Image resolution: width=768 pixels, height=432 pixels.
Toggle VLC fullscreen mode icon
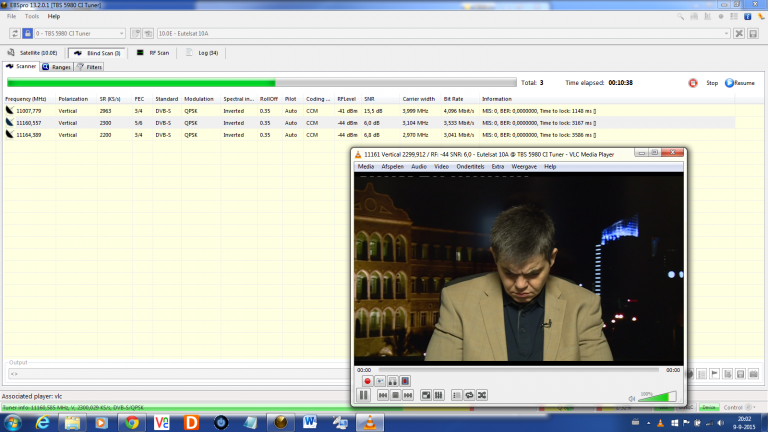[x=426, y=395]
